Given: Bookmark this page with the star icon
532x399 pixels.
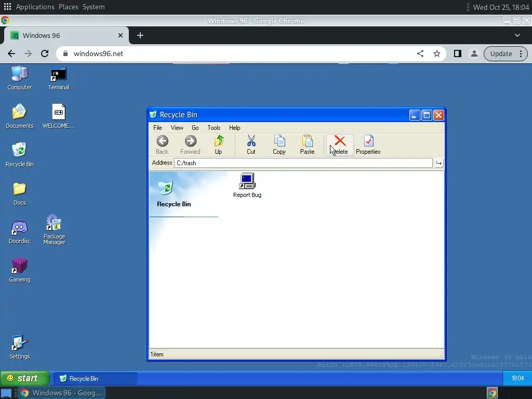Looking at the screenshot, I should tap(437, 54).
